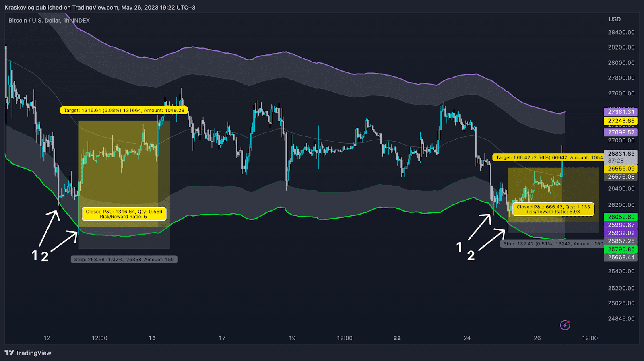Click the Target: 666.42 (2.56%) label
Screen dimensions: 644x361
click(549, 158)
